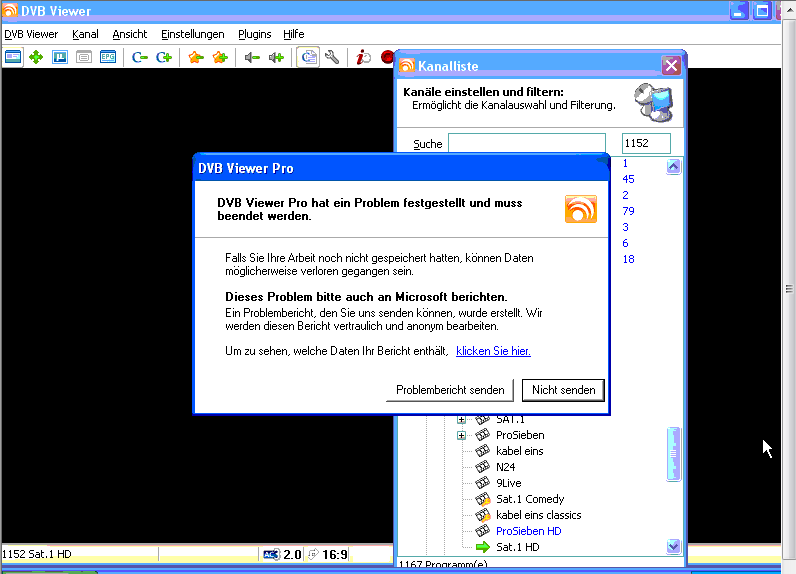Image resolution: width=796 pixels, height=574 pixels.
Task: Click favorite minus star icon
Action: click(195, 57)
